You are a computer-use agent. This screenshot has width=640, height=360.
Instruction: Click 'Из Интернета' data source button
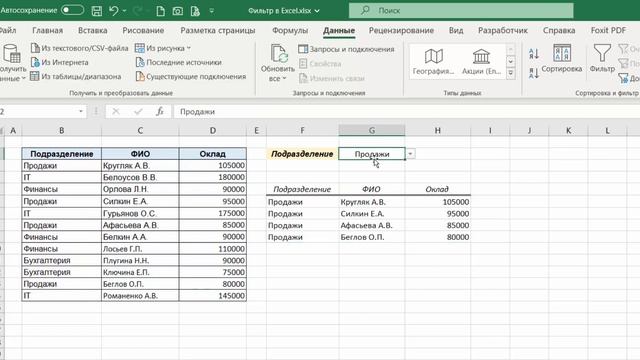[60, 62]
